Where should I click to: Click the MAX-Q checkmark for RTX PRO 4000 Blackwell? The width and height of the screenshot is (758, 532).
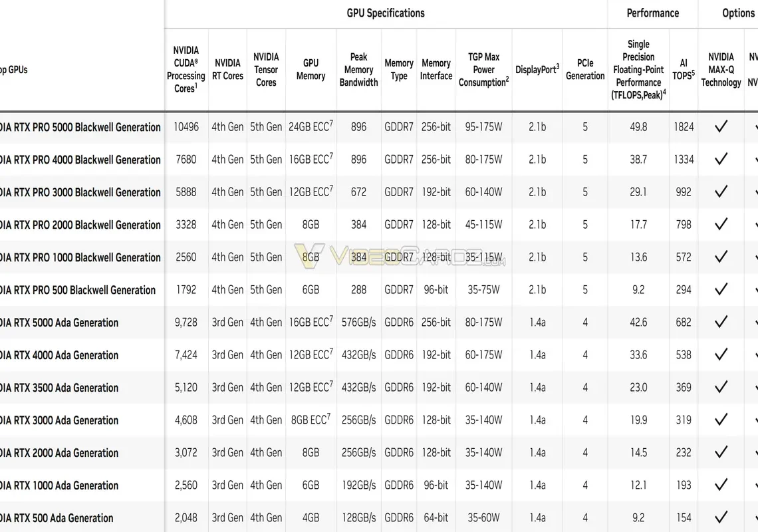coord(721,159)
